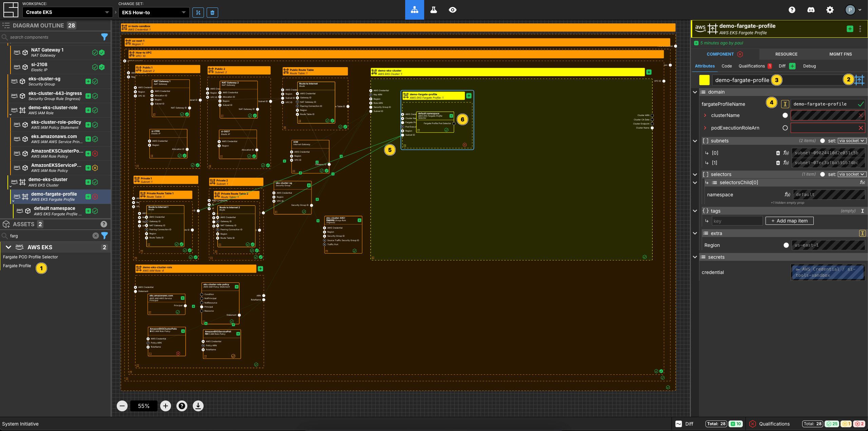
Task: Click the search components field
Action: [51, 37]
